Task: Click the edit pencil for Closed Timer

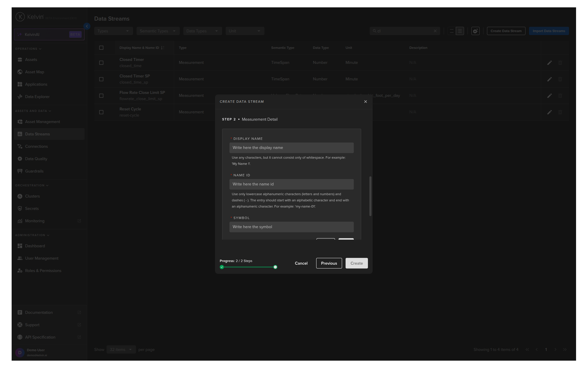Action: [x=549, y=63]
